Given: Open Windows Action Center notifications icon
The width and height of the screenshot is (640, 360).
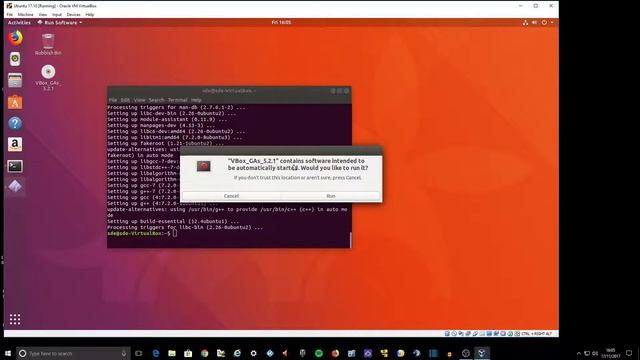Looking at the screenshot, I should [629, 353].
